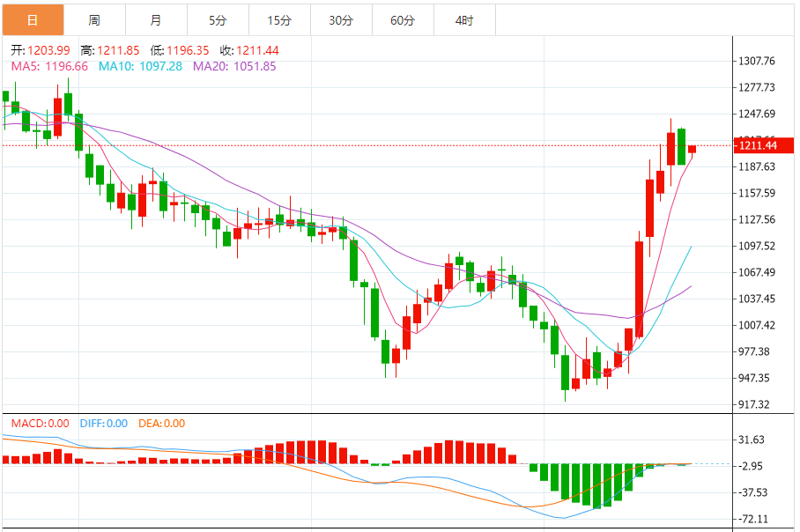Screen dimensions: 800x532
Task: Click the -2.95 MACD axis label
Action: point(751,466)
